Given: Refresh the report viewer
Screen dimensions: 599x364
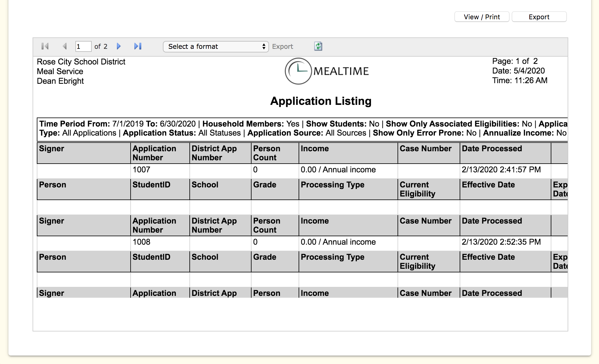Looking at the screenshot, I should 318,46.
